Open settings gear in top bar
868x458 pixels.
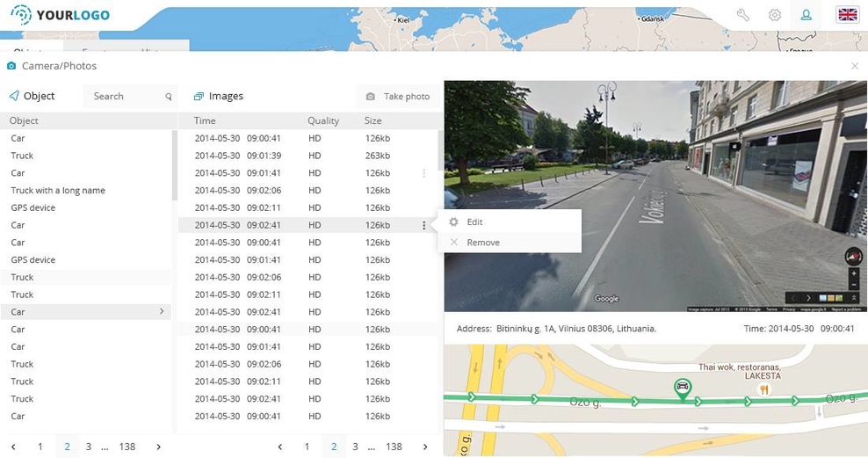pos(775,15)
